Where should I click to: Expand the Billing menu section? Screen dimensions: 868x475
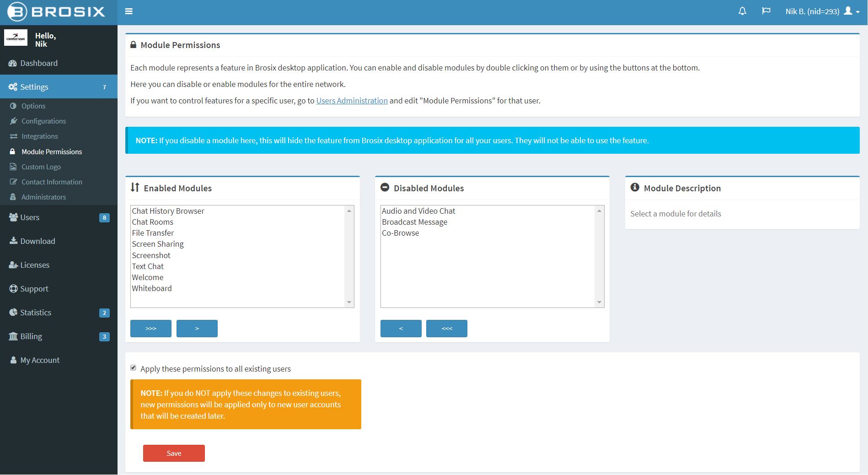tap(31, 336)
